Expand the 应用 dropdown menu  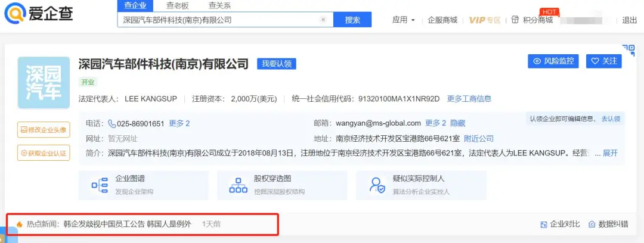click(x=403, y=20)
